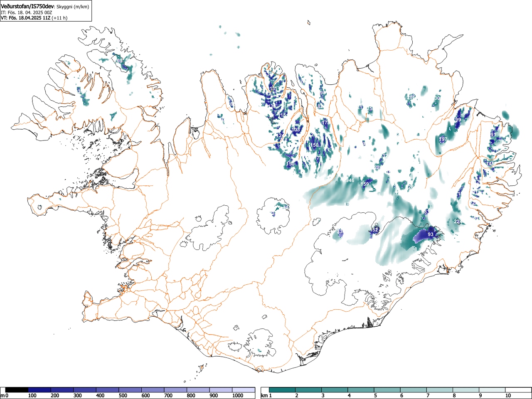Click the title text 'Veðurstofan/IS750dev'

click(27, 6)
